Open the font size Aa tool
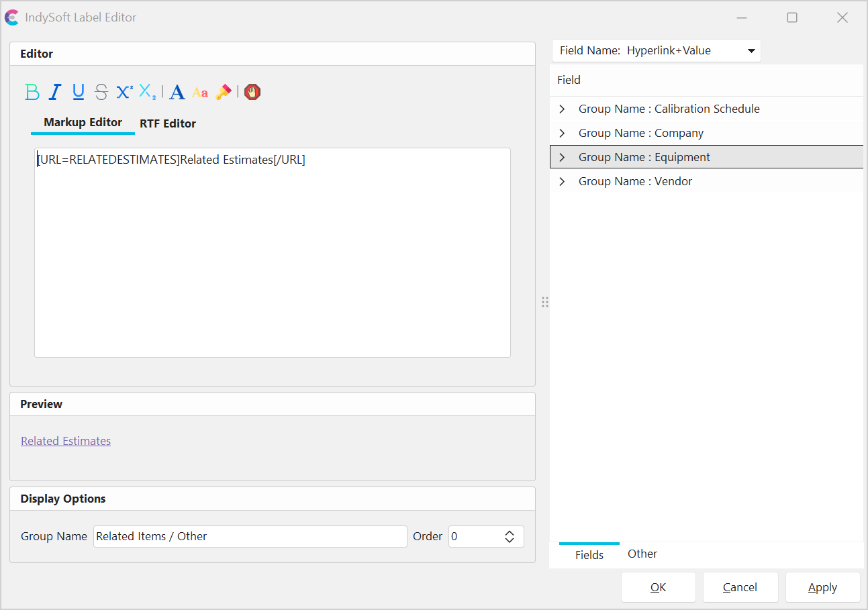This screenshot has height=610, width=868. (200, 93)
